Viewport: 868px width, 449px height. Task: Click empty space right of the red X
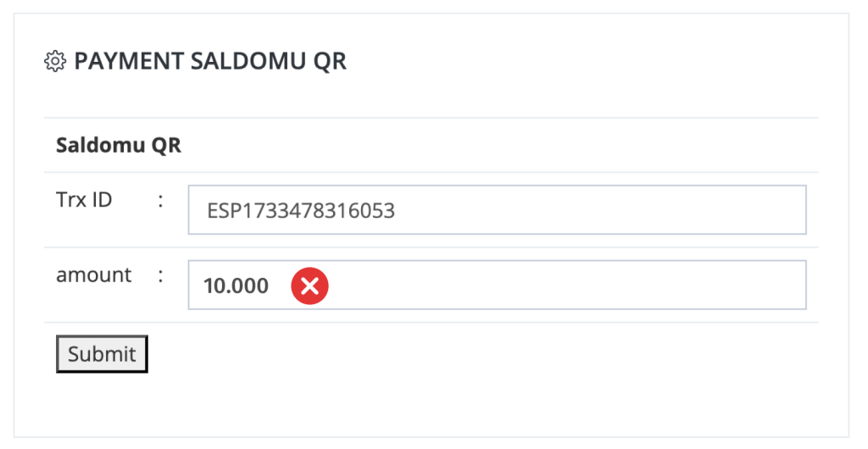pos(565,285)
